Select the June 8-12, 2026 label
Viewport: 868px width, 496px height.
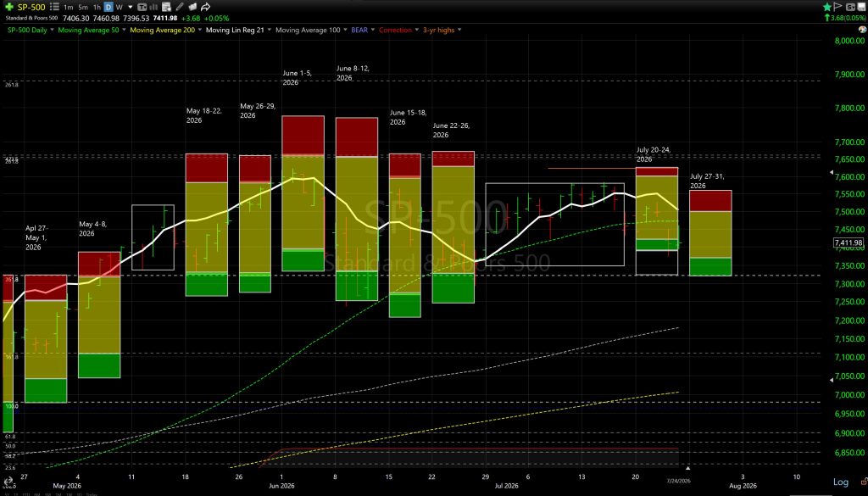(353, 73)
